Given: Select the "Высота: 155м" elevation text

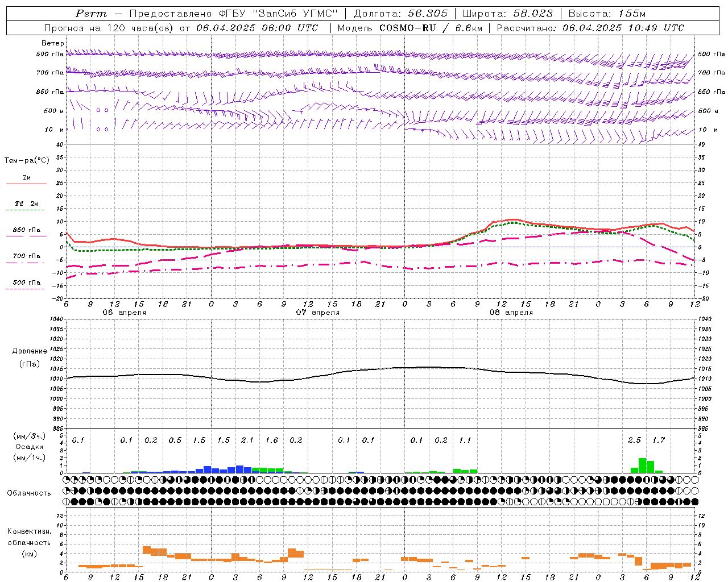Looking at the screenshot, I should [607, 14].
